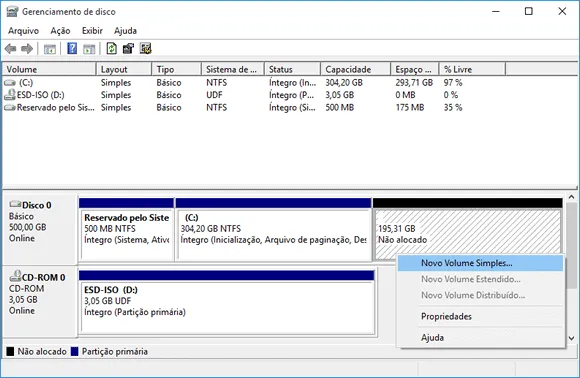Click the scroll up arrow of disk pane
Viewport: 580px width, 378px height.
[x=571, y=198]
